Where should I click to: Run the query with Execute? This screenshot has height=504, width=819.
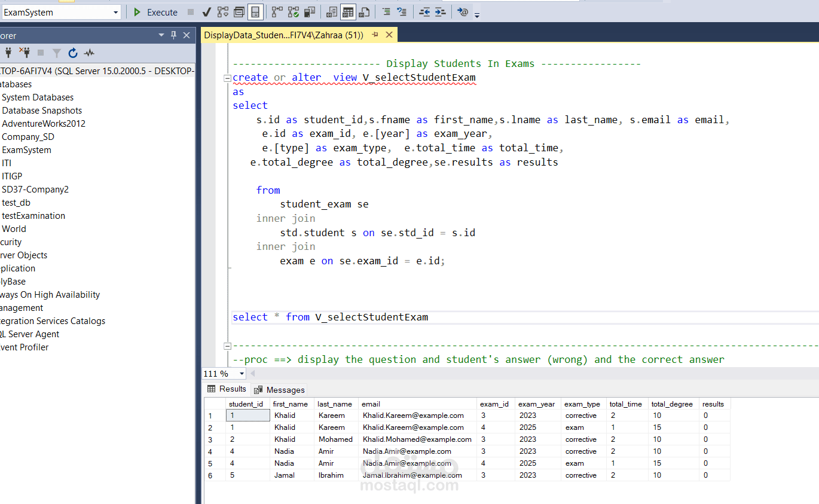[155, 12]
